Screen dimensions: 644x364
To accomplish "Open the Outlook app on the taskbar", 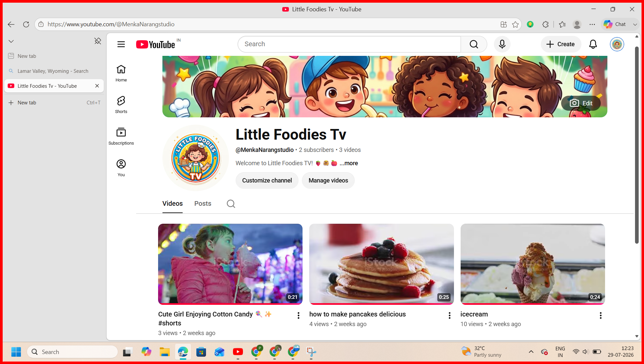I will point(219,352).
